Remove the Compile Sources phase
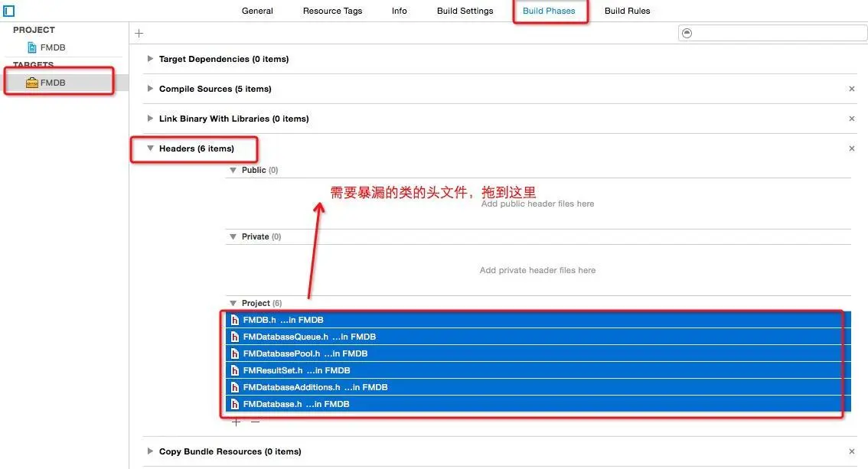This screenshot has width=868, height=469. [x=851, y=89]
